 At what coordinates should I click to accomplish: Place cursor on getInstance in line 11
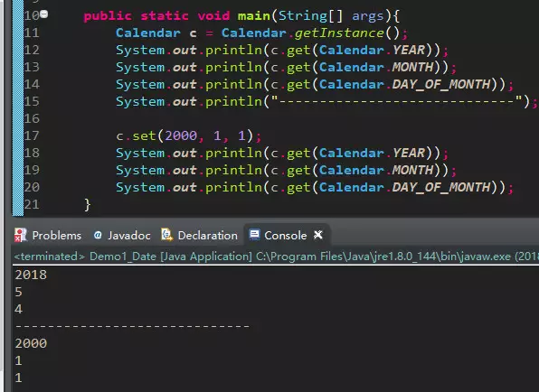coord(339,33)
